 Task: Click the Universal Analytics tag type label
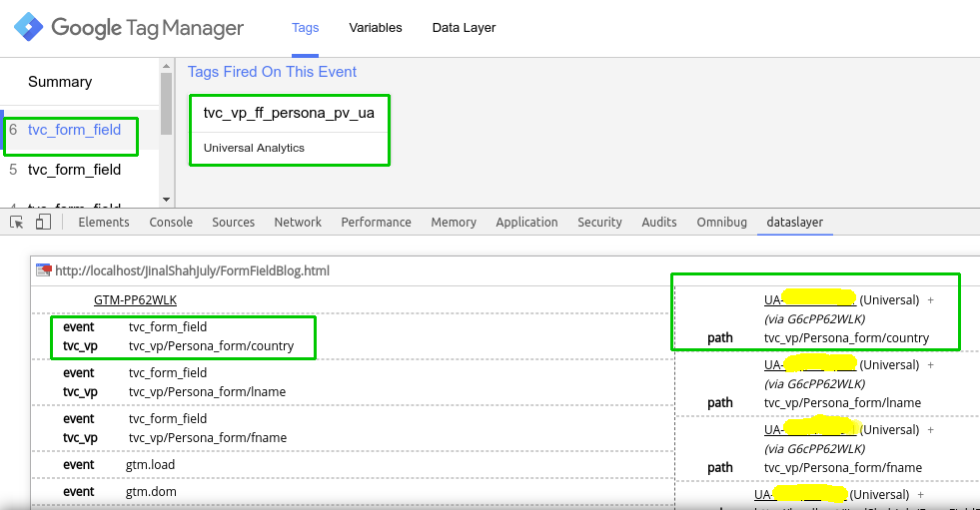pyautogui.click(x=254, y=148)
